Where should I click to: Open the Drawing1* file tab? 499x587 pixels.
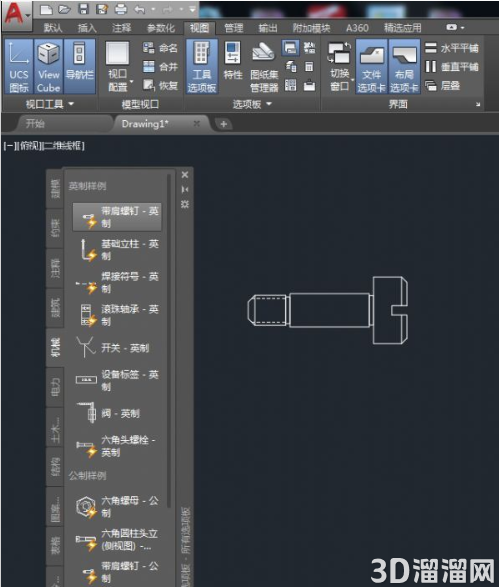click(145, 124)
